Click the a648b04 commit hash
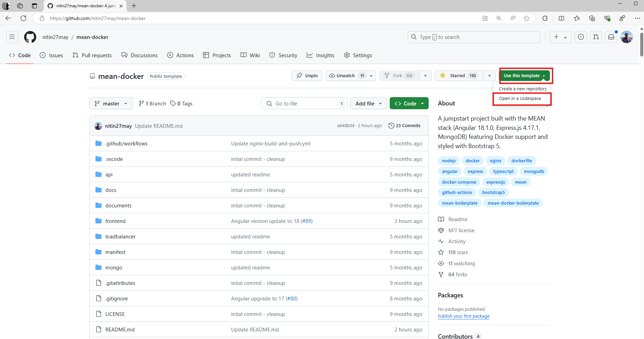Screen dimensions: 644x339 pos(346,126)
